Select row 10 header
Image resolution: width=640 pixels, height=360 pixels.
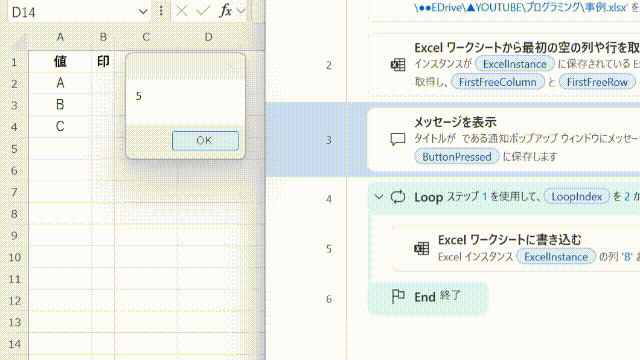click(x=14, y=258)
